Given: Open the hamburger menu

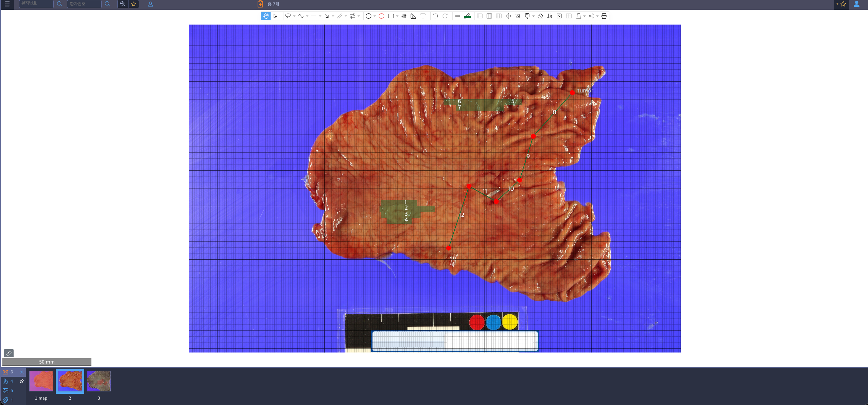Looking at the screenshot, I should (x=7, y=4).
